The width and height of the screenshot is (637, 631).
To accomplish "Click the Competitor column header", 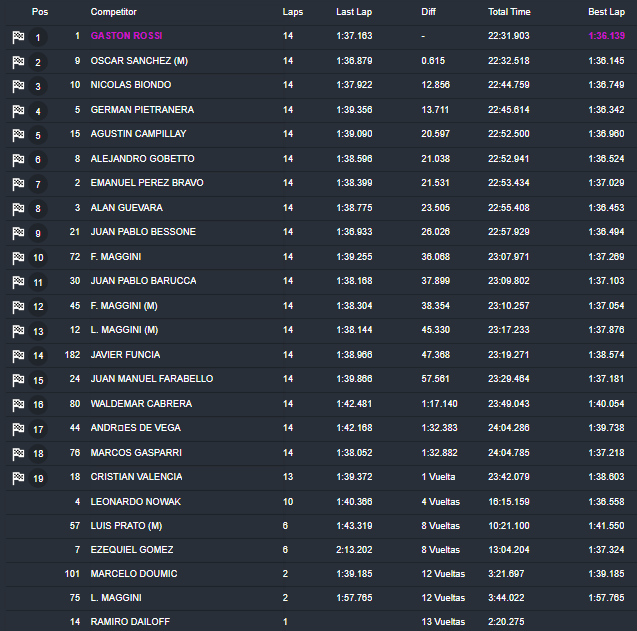I will (114, 12).
